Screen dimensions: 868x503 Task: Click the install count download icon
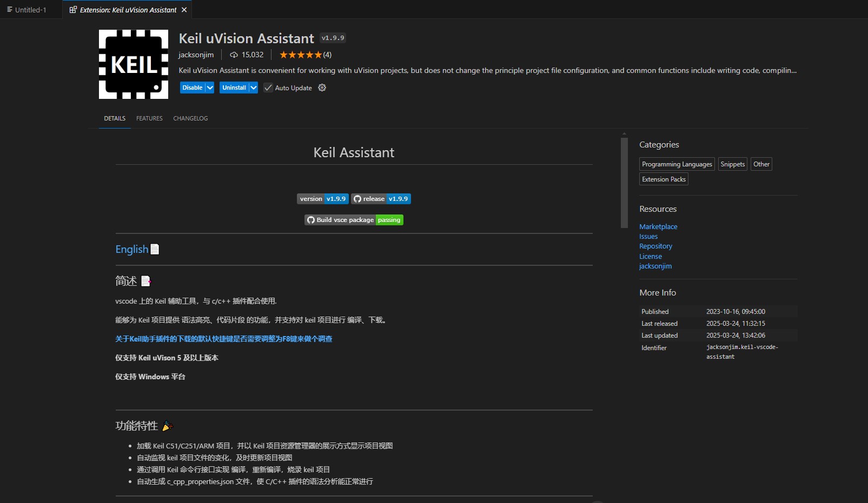[x=234, y=55]
